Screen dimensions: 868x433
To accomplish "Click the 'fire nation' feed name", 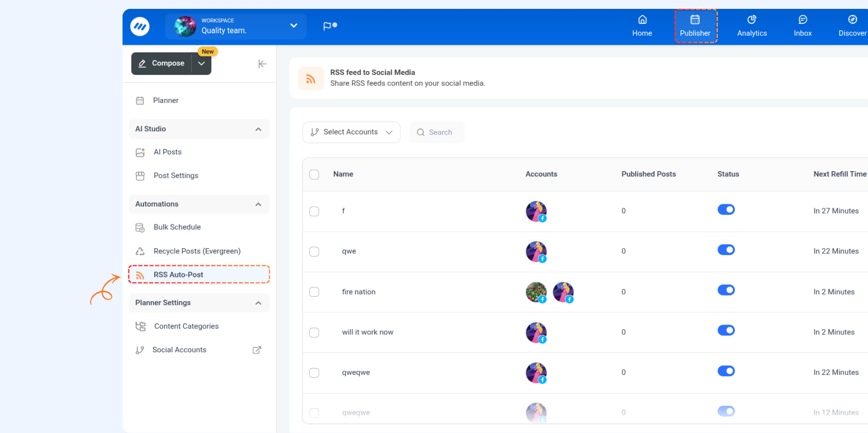I will coord(359,292).
